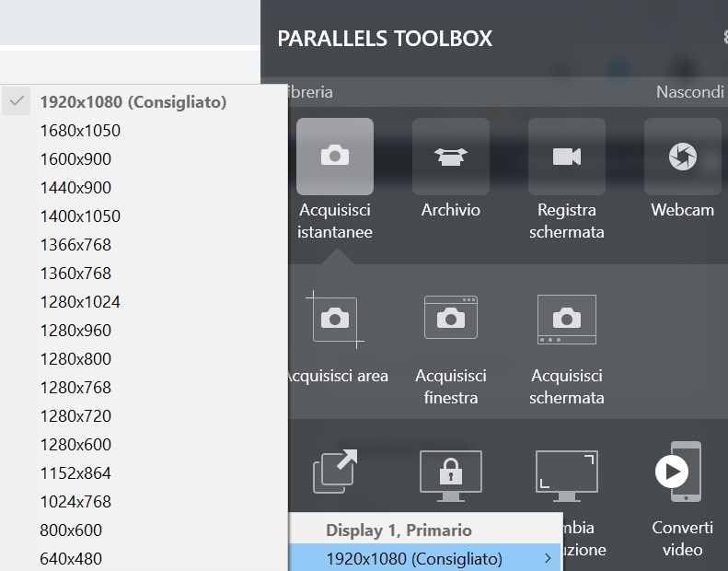Choose 1440x900 resolution

pyautogui.click(x=144, y=188)
